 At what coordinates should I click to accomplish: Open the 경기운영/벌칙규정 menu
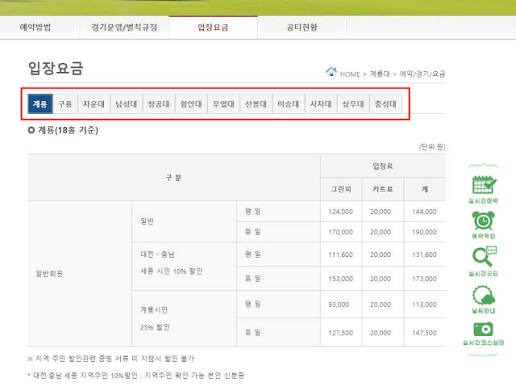(124, 27)
